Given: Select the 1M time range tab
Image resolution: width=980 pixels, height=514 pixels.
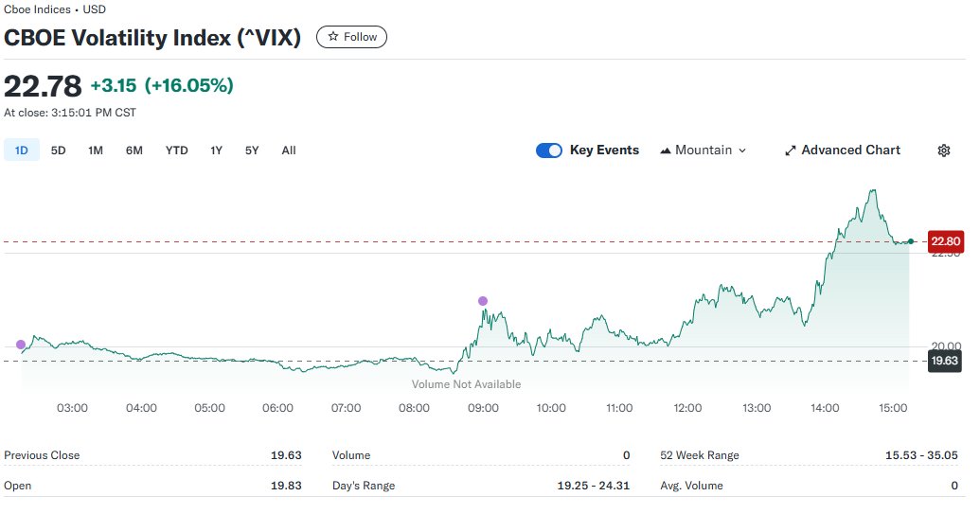Looking at the screenshot, I should click(x=96, y=151).
